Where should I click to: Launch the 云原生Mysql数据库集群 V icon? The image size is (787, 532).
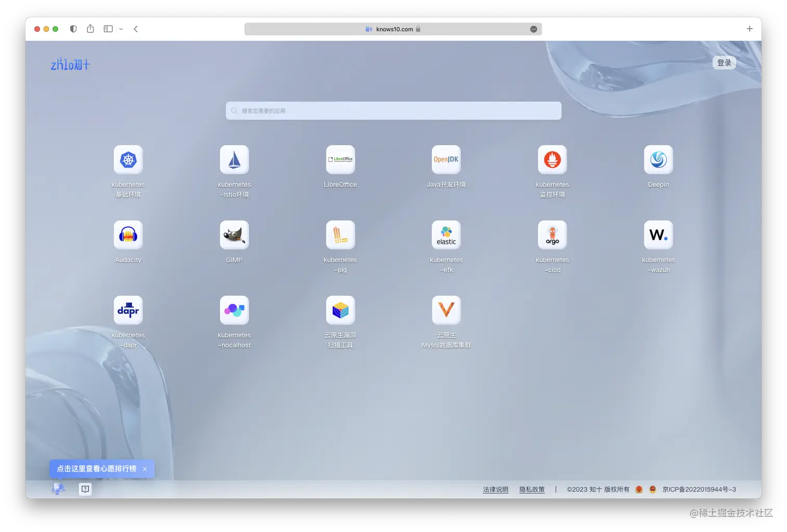click(x=446, y=310)
